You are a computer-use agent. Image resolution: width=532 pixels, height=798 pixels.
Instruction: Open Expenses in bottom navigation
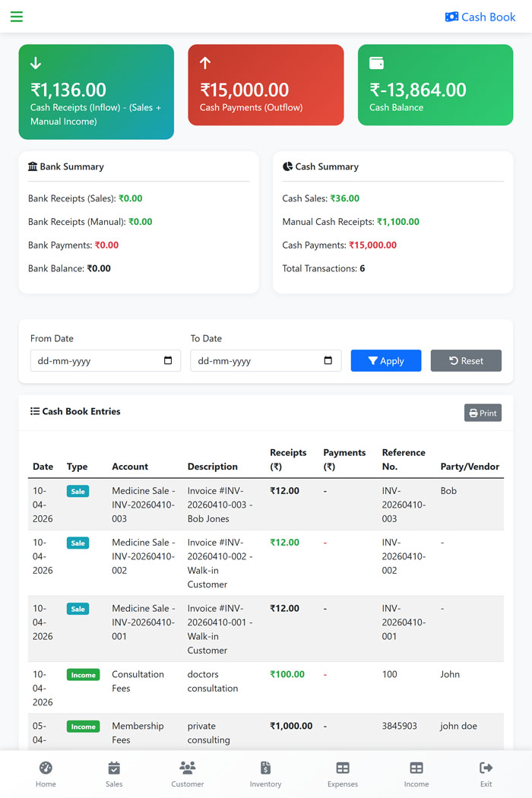point(343,774)
